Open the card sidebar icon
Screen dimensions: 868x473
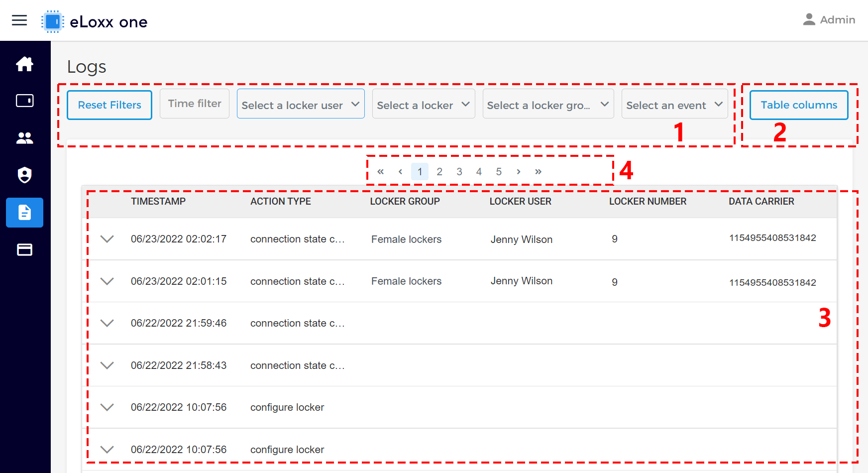point(24,249)
